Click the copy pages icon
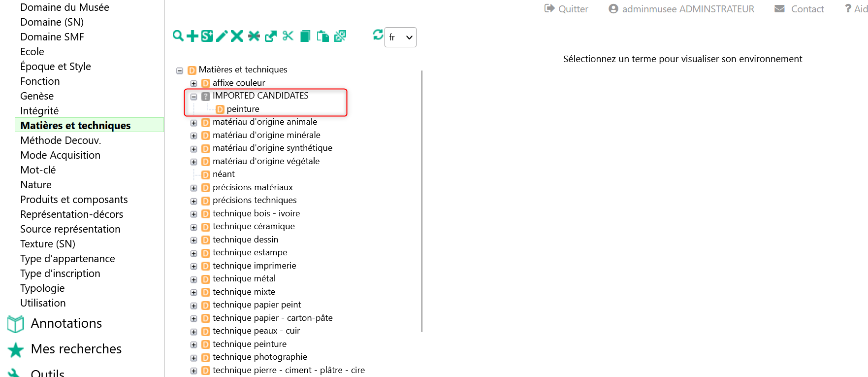868x377 pixels. click(x=305, y=36)
